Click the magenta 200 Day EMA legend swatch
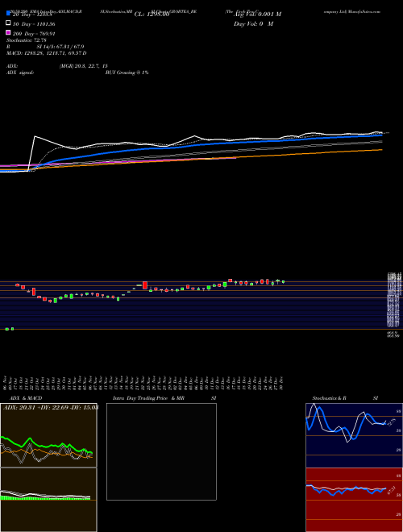Image resolution: width=403 pixels, height=532 pixels. (8, 32)
